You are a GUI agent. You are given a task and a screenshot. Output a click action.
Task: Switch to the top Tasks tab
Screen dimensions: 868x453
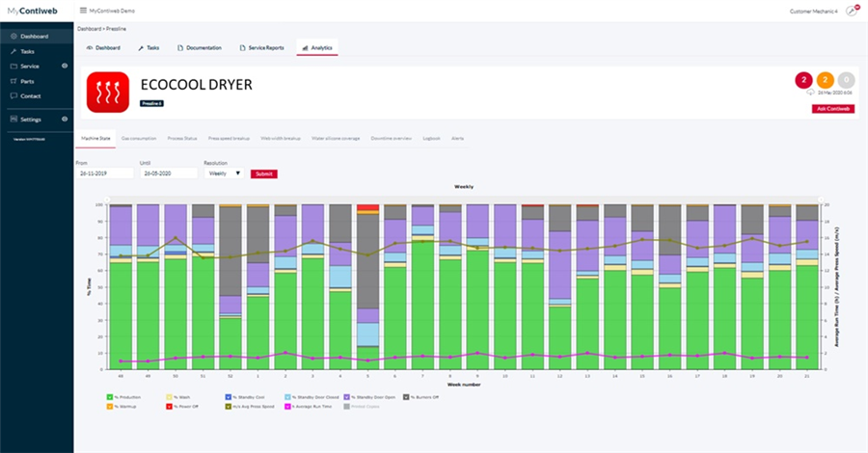[x=149, y=48]
